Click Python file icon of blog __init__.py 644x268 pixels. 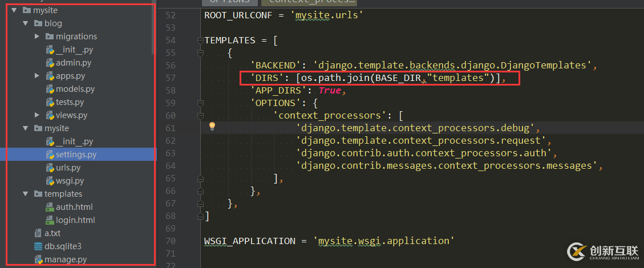click(x=50, y=50)
